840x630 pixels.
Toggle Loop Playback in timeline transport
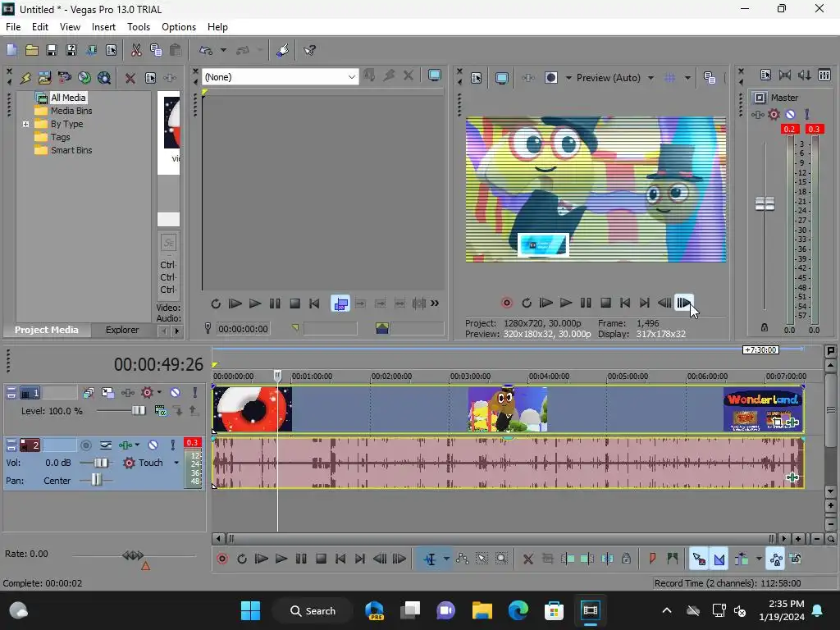[242, 559]
